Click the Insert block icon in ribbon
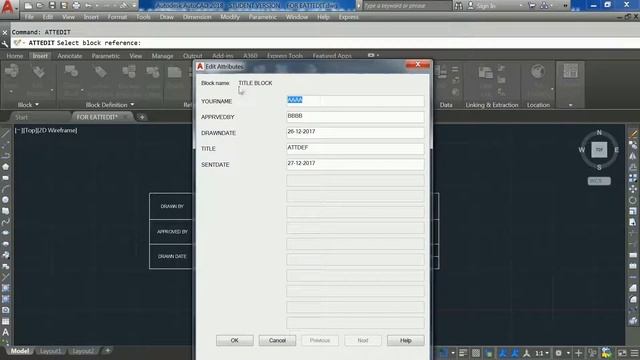Viewport: 640px width, 360px height. pos(12,71)
